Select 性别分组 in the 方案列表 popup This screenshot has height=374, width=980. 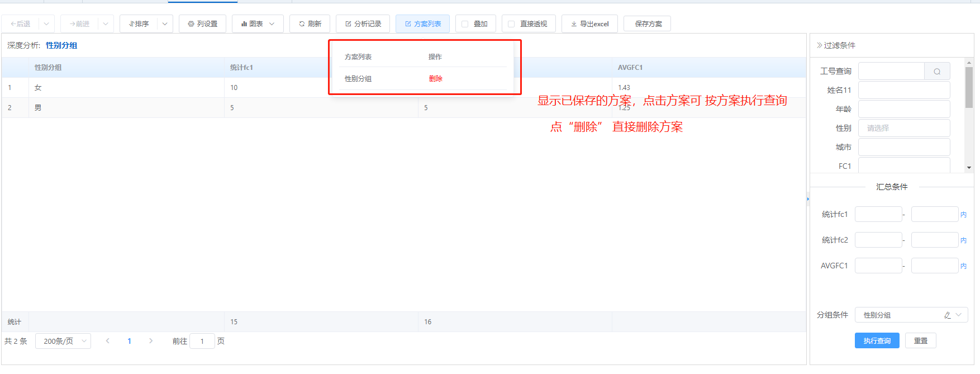tap(358, 79)
